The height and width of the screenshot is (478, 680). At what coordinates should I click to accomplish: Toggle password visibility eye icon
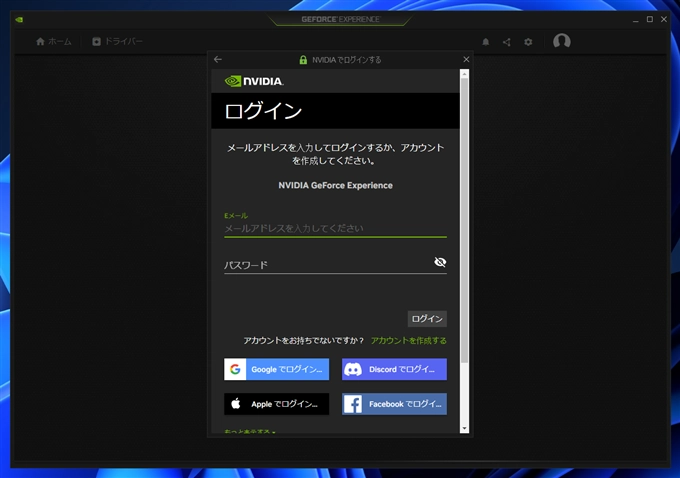(440, 262)
